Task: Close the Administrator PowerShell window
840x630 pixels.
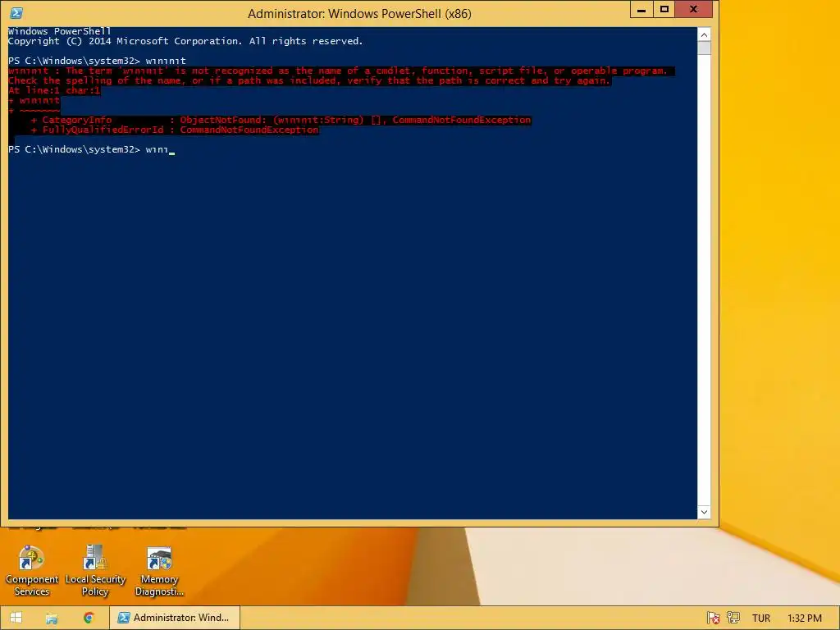Action: click(694, 10)
